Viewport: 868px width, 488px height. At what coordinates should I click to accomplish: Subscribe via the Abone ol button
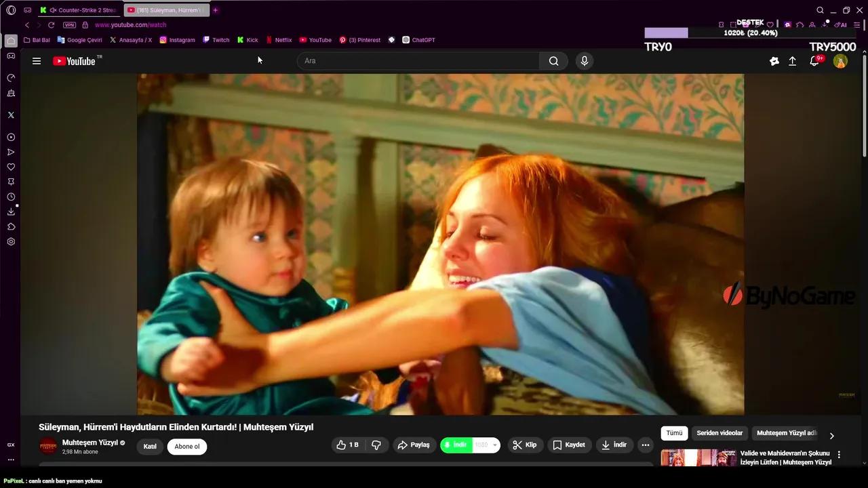tap(186, 446)
